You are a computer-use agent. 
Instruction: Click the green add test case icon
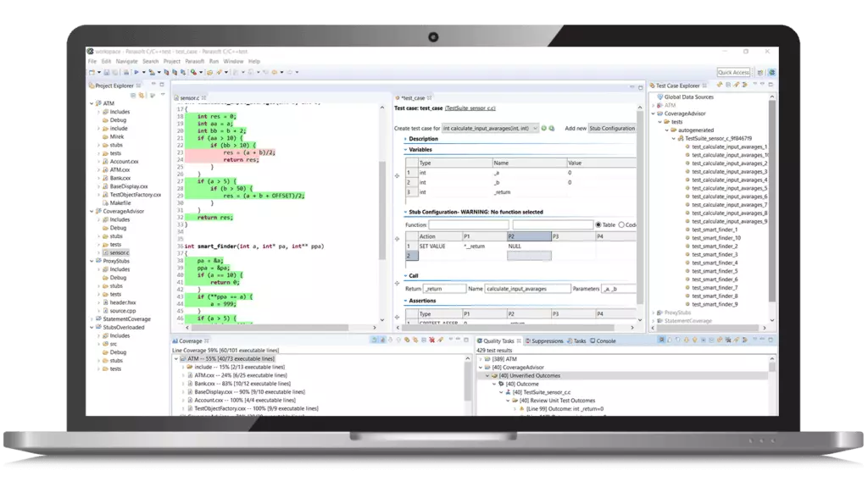pos(544,128)
